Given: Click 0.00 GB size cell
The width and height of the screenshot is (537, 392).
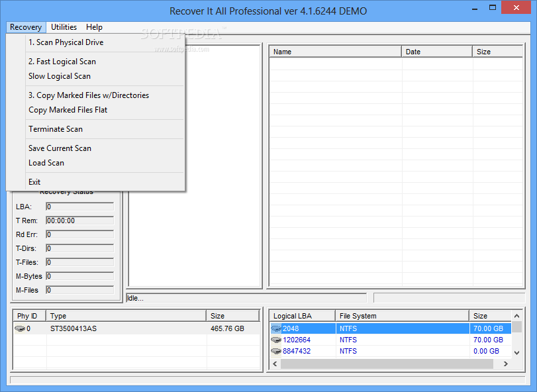Looking at the screenshot, I should (486, 351).
